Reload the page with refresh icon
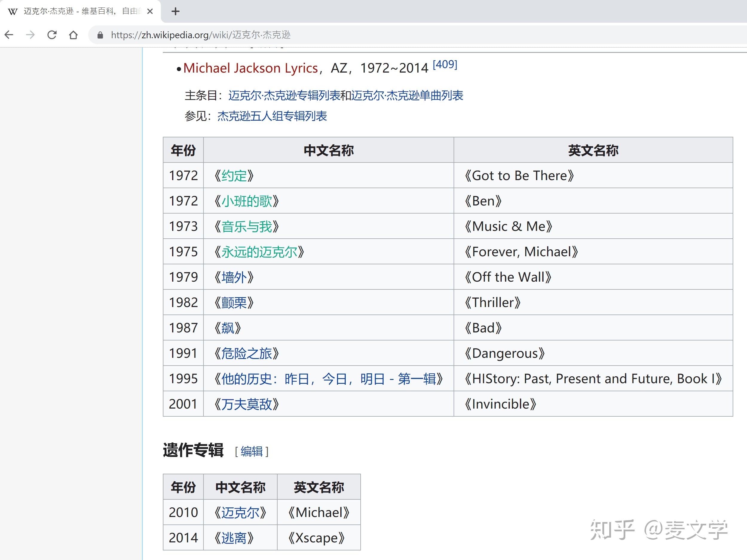This screenshot has width=747, height=560. (52, 35)
